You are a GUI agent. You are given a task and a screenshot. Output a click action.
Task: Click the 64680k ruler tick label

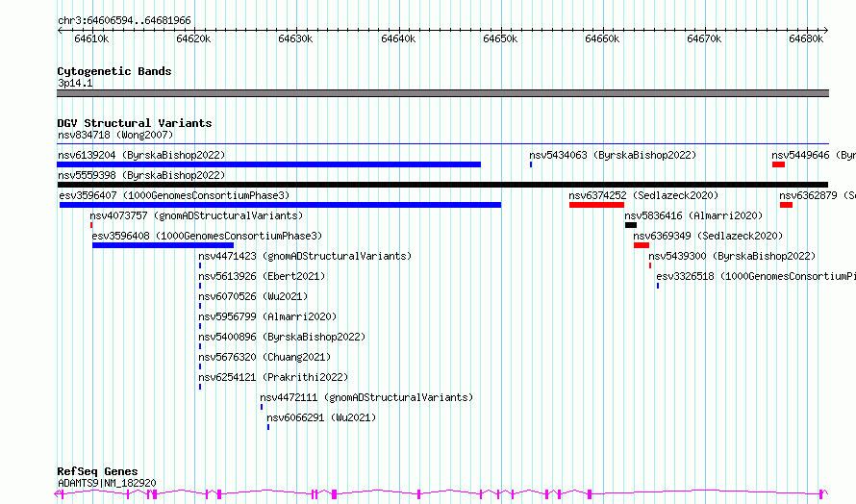tap(806, 38)
